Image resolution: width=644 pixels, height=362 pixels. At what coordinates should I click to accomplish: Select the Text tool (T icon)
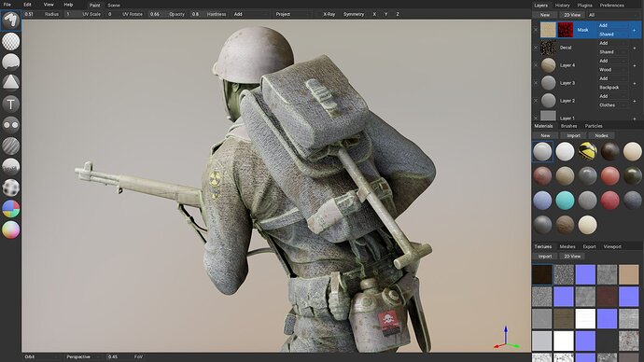pos(10,104)
